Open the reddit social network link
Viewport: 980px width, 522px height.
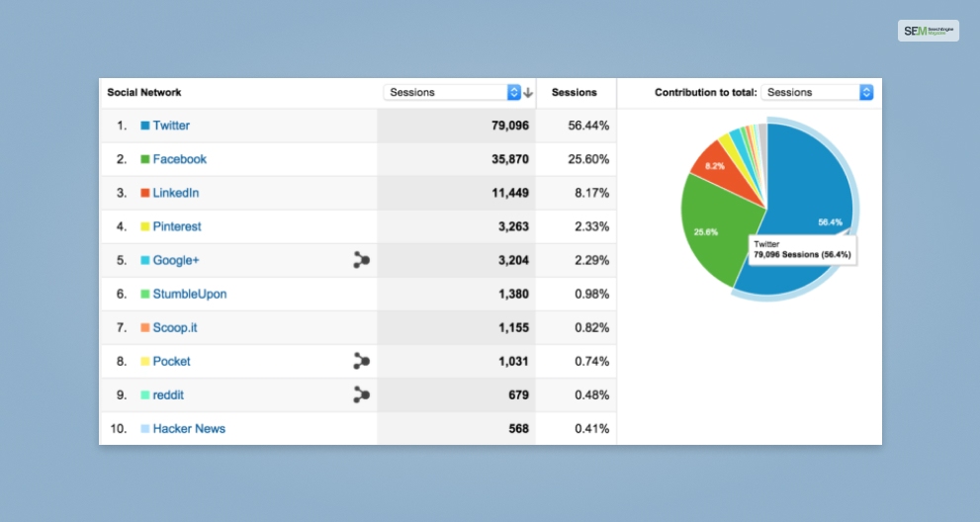pos(168,395)
